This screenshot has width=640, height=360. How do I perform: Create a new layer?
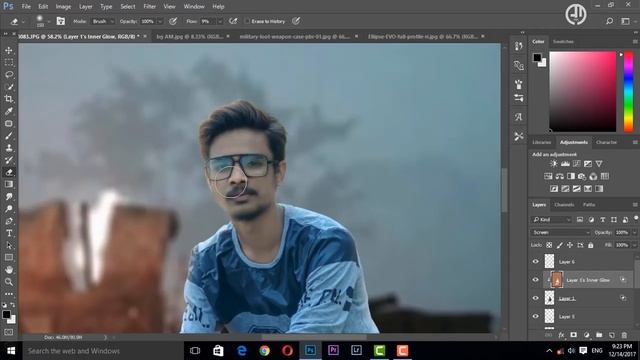click(x=611, y=335)
